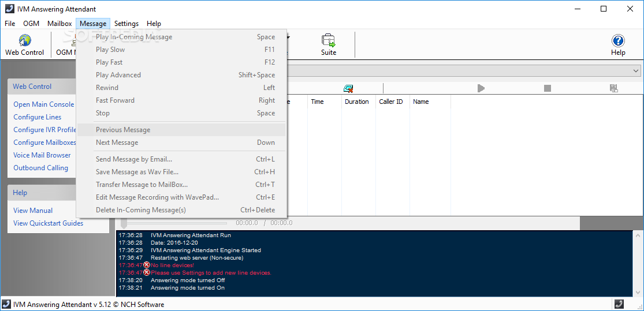Click the grey stop square control

(547, 88)
